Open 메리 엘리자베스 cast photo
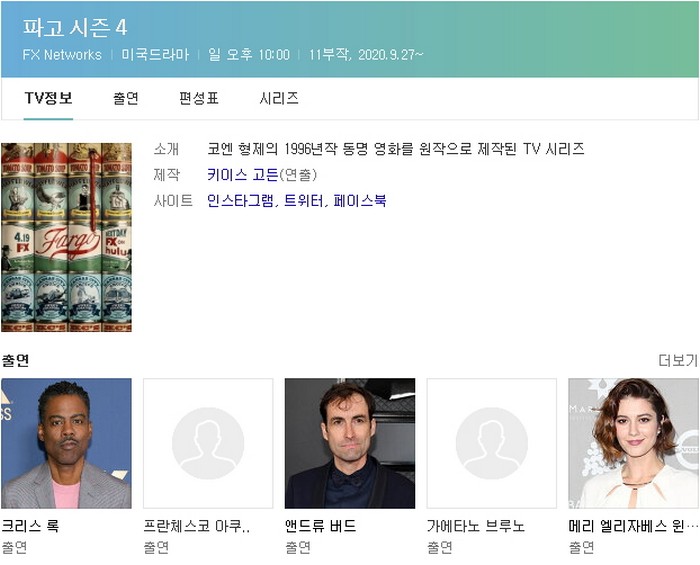Viewport: 700px width, 565px height. pos(633,443)
